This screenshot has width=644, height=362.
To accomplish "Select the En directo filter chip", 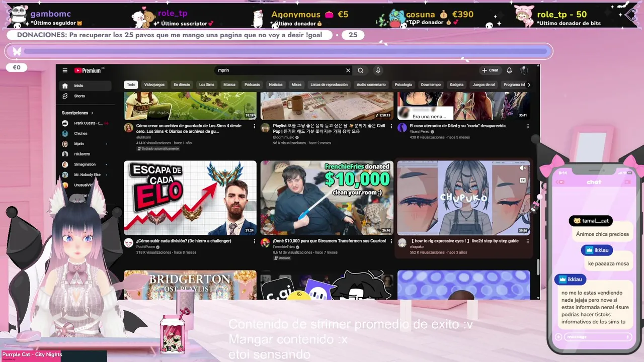I will (182, 85).
